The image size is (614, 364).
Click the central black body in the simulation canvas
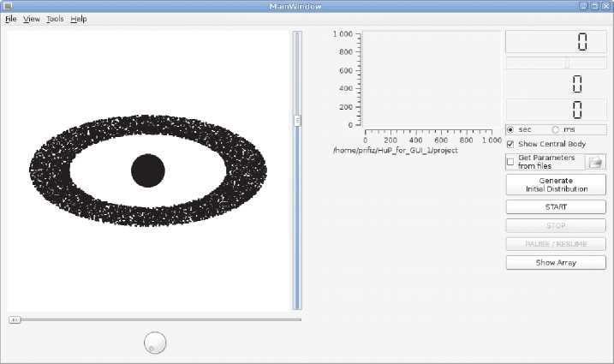(147, 170)
